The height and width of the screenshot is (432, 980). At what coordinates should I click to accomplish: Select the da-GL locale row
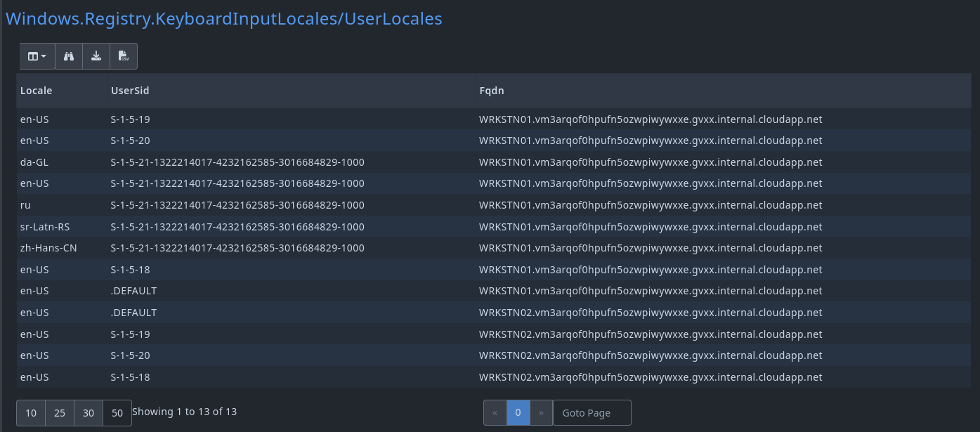(x=34, y=162)
